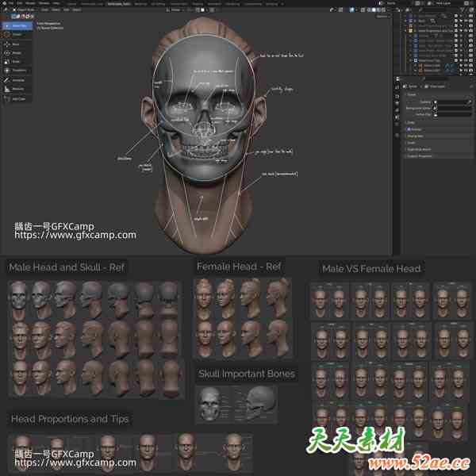Open the File menu
Screen dimensions: 476x476
[x=12, y=3]
